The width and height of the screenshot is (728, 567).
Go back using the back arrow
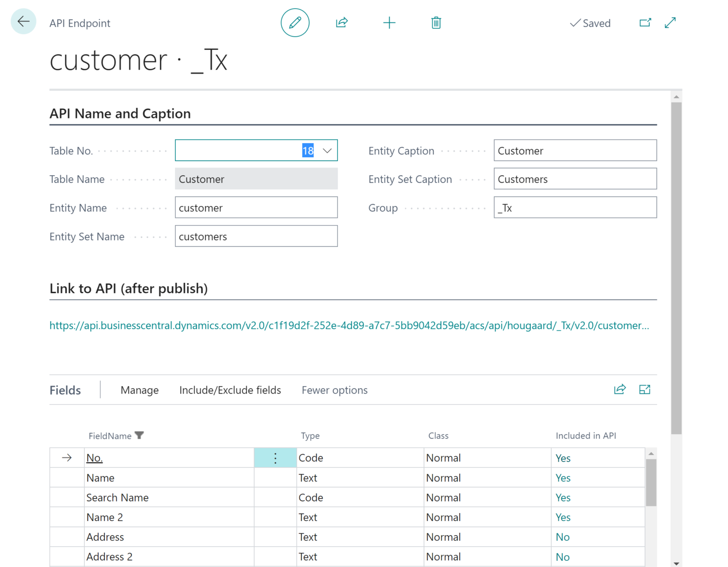[x=23, y=21]
